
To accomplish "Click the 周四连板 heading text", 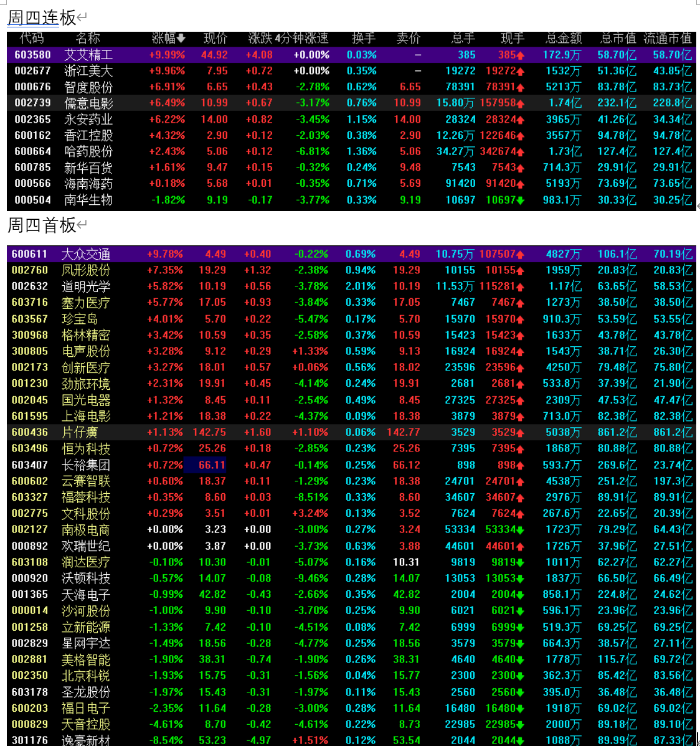I will pyautogui.click(x=42, y=17).
